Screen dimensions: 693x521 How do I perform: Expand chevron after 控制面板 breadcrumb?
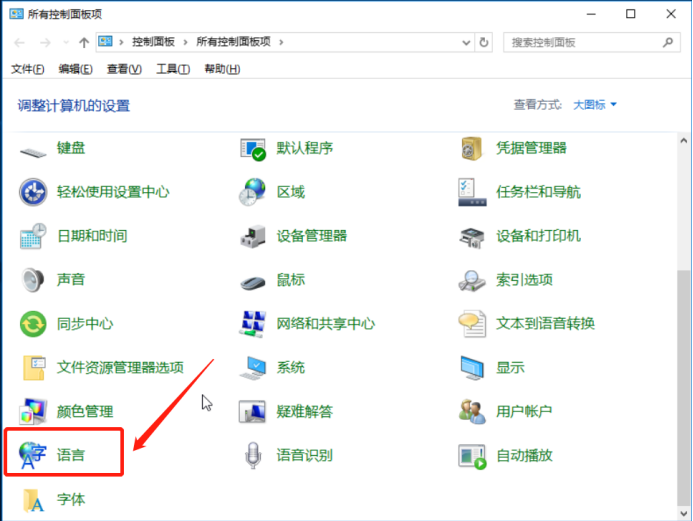[185, 42]
